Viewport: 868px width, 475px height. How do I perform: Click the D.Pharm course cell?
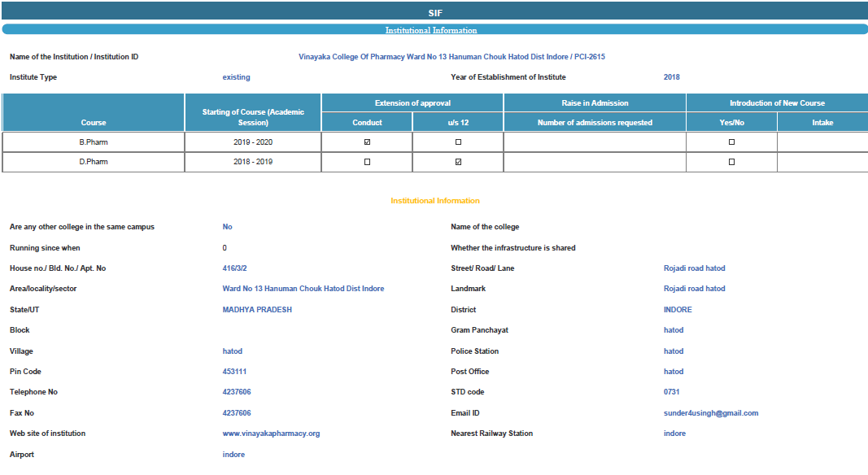[94, 162]
